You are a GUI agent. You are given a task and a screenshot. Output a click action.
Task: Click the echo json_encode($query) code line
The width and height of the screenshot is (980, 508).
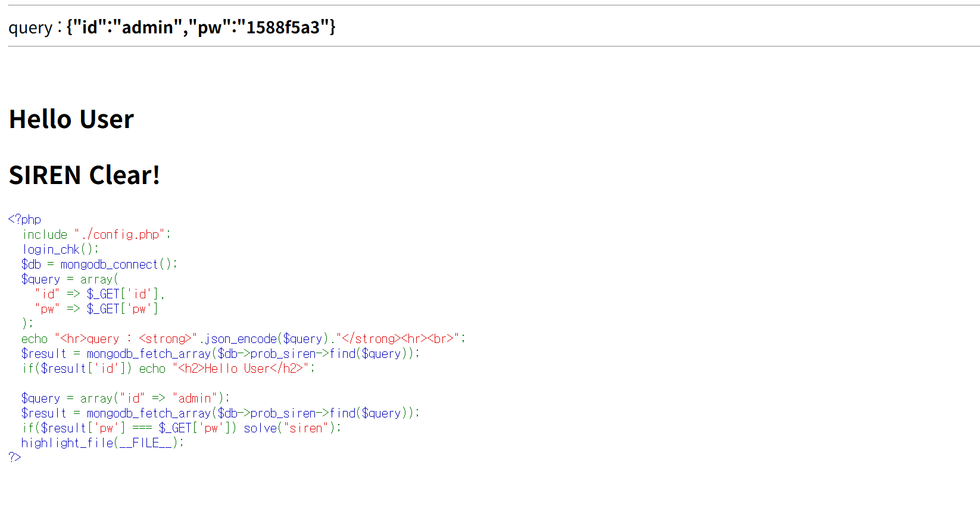click(243, 338)
